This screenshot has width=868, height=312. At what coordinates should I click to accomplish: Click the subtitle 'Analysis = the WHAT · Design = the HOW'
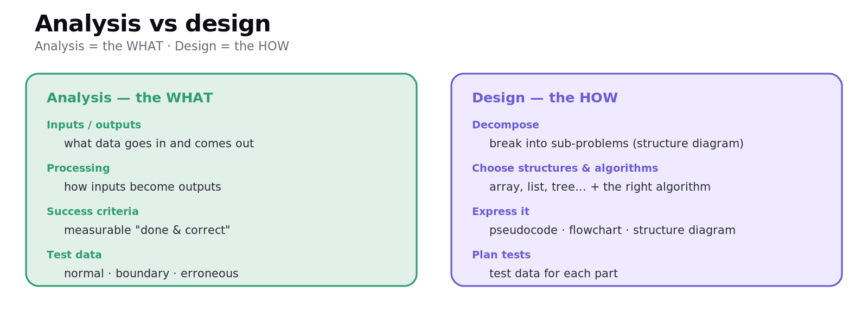(162, 47)
